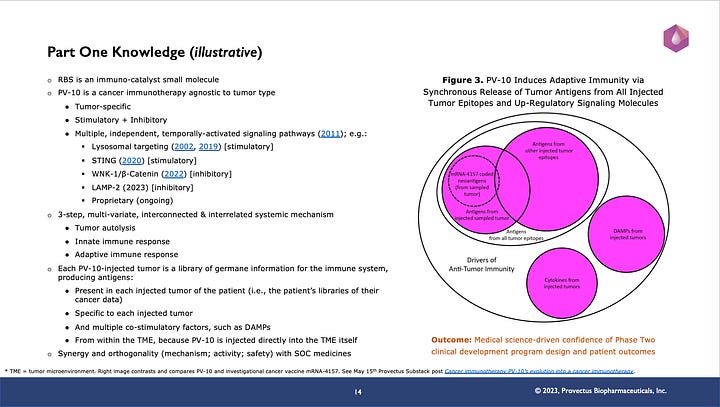The width and height of the screenshot is (720, 407).
Task: Click 'Antigens from injected sampled tumor' label
Action: (x=482, y=215)
